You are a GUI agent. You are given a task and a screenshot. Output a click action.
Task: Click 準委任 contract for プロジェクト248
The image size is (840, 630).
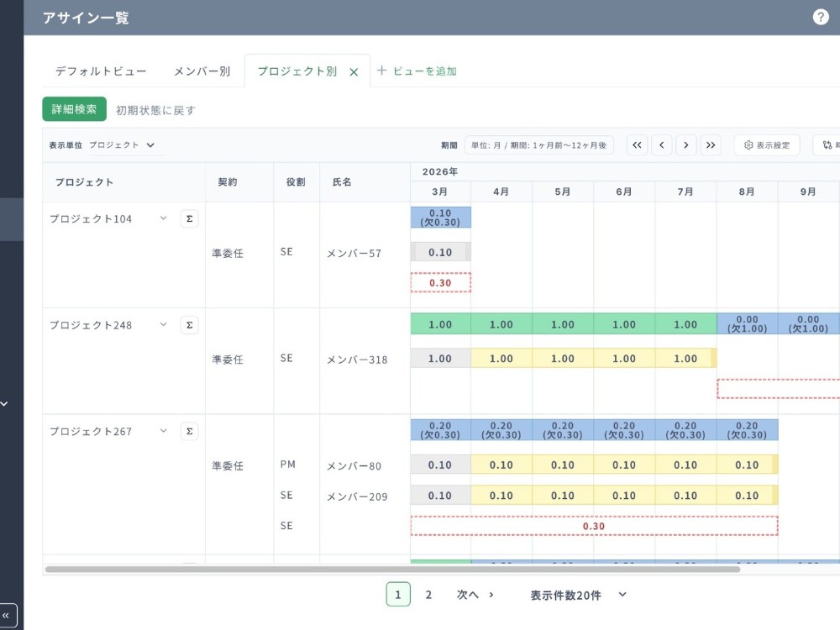tap(228, 360)
